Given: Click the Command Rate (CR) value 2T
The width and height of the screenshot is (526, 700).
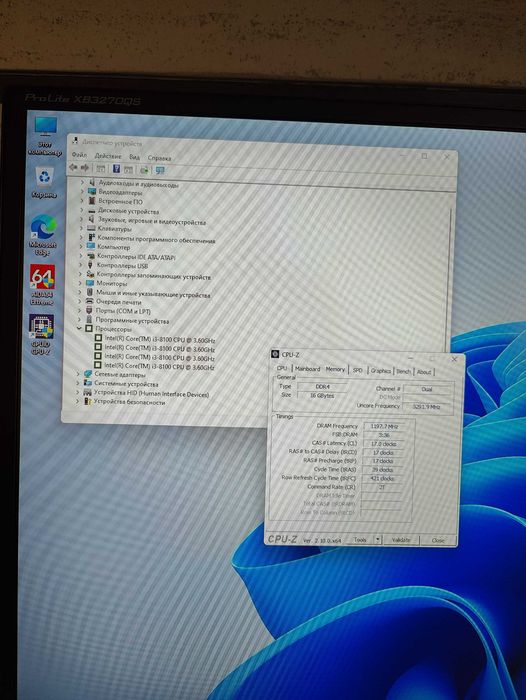Looking at the screenshot, I should (383, 487).
